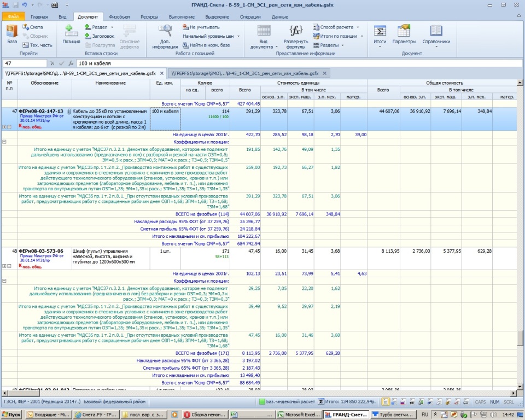Expand the Способ расчета dropdown
This screenshot has width=525, height=420.
point(336,27)
